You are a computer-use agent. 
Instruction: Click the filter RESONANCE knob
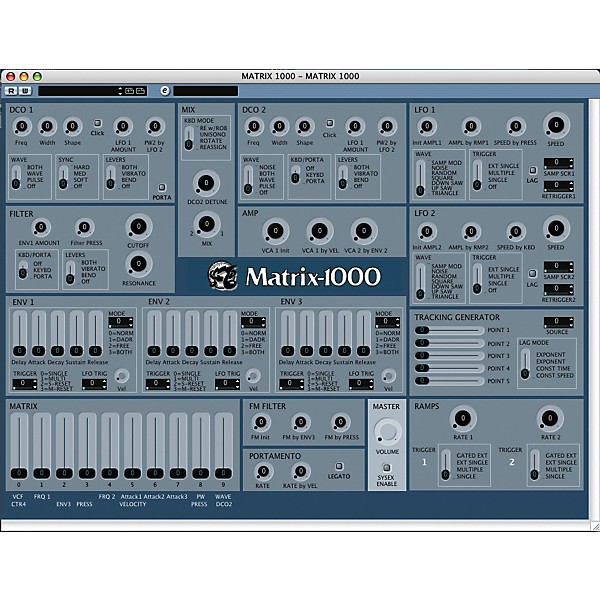[x=139, y=264]
